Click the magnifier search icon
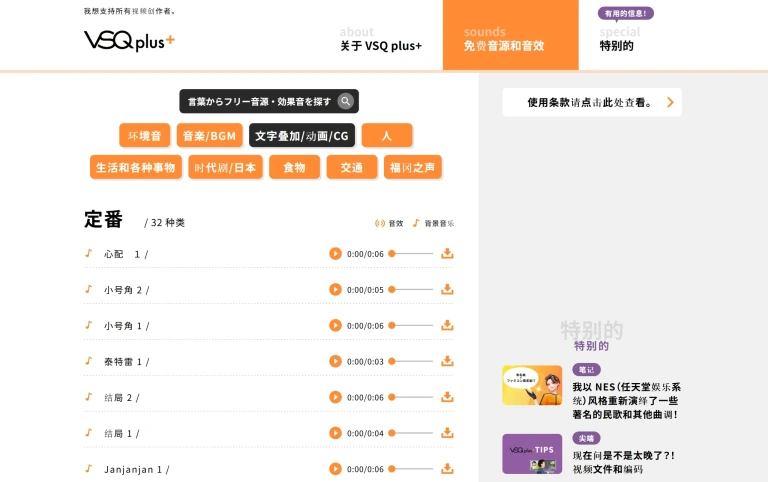This screenshot has height=482, width=768. (345, 101)
